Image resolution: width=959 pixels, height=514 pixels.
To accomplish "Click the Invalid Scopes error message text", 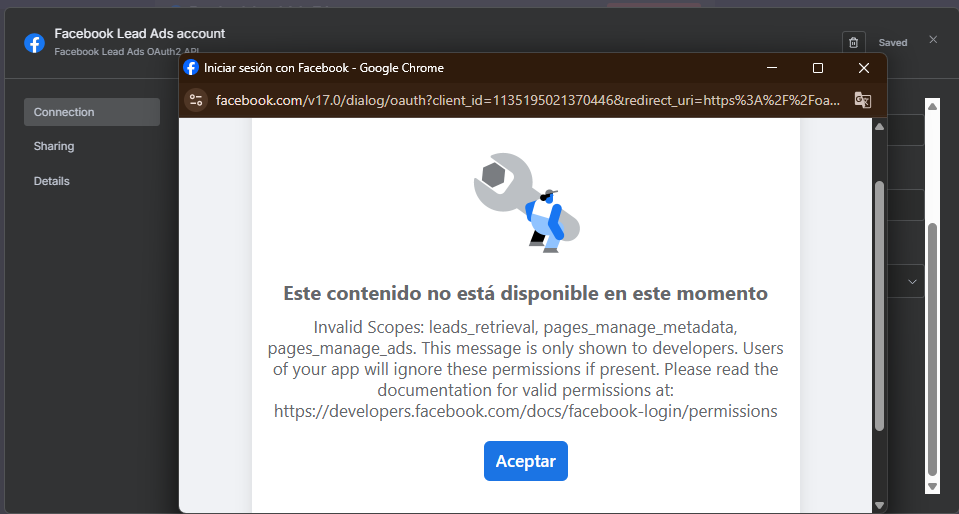I will click(525, 368).
